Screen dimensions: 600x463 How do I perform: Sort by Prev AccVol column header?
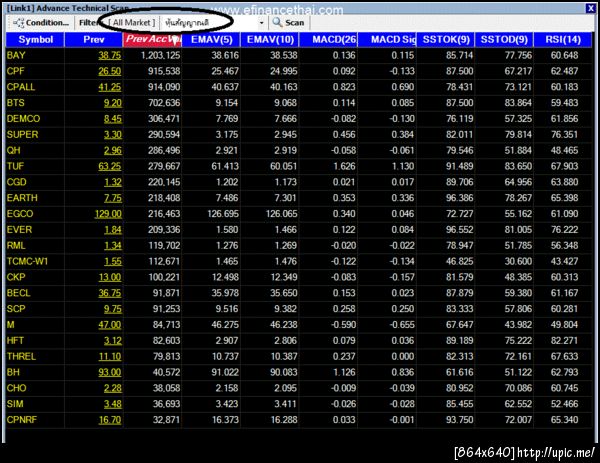[153, 39]
